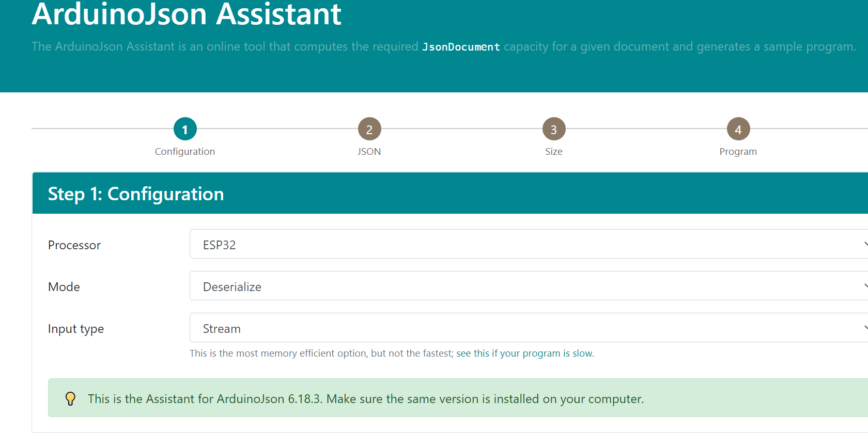Click the lightbulb tip icon
The image size is (868, 433).
point(70,398)
